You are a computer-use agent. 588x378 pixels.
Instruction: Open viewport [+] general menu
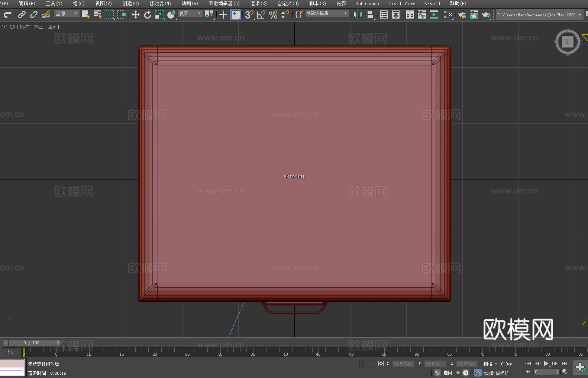[4, 27]
